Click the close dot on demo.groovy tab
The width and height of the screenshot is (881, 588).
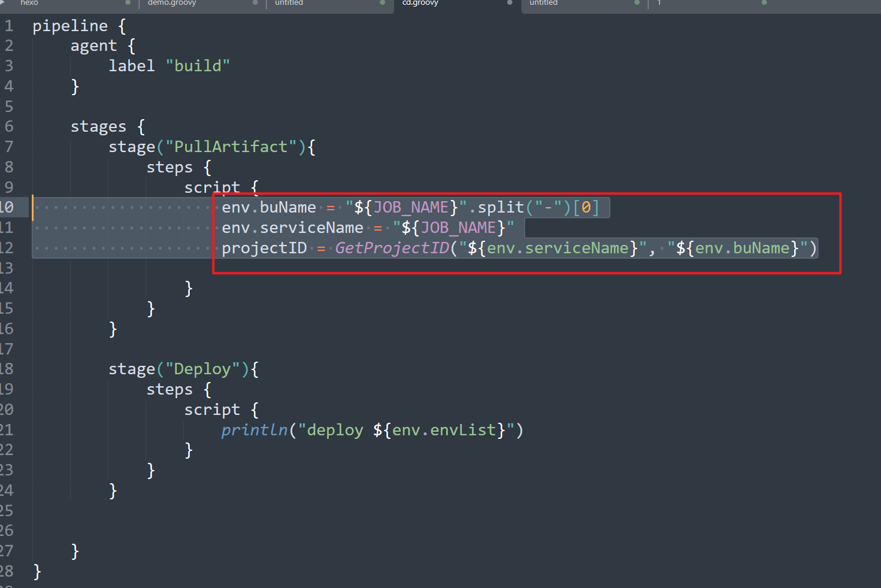255,2
